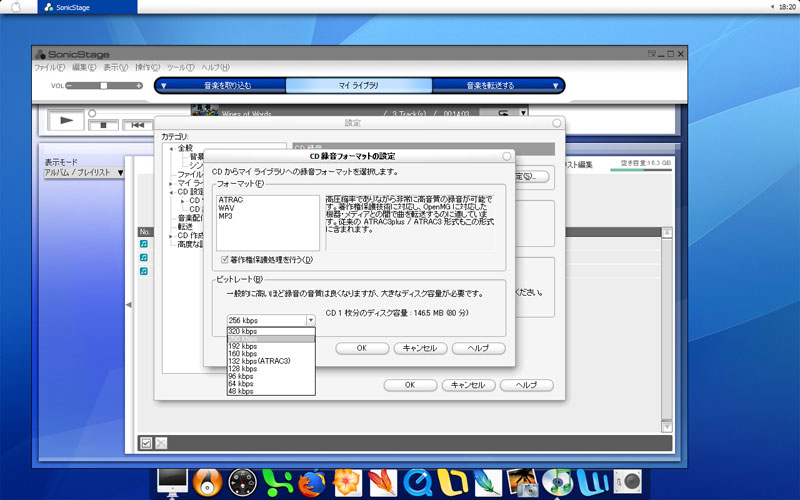
Task: Select WAV in the format list
Action: (x=226, y=208)
